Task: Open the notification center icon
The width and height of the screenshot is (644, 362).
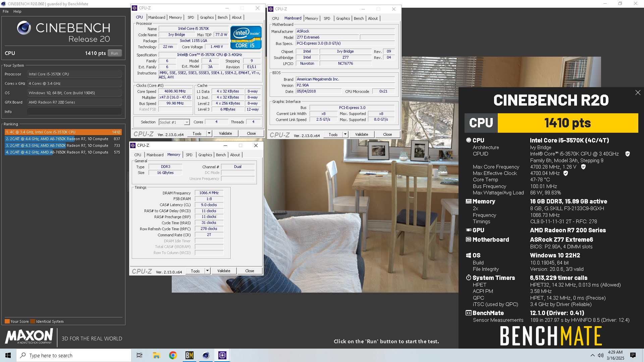Action: coord(633,355)
